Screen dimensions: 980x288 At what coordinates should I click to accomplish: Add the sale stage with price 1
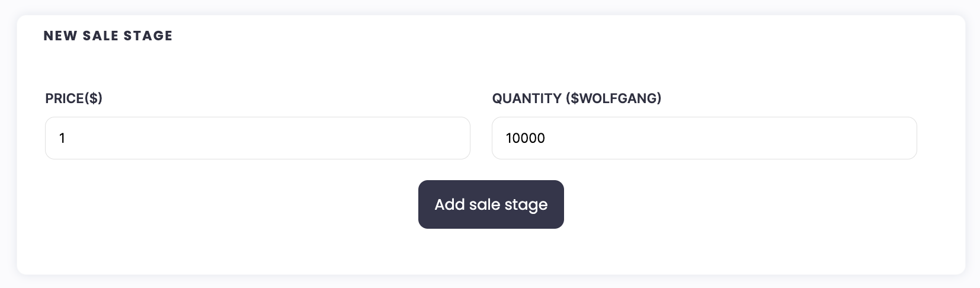(491, 204)
